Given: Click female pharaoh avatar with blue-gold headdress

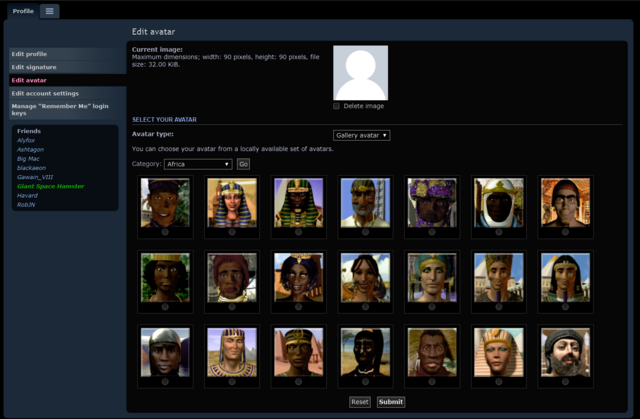Looking at the screenshot, I should (x=232, y=202).
